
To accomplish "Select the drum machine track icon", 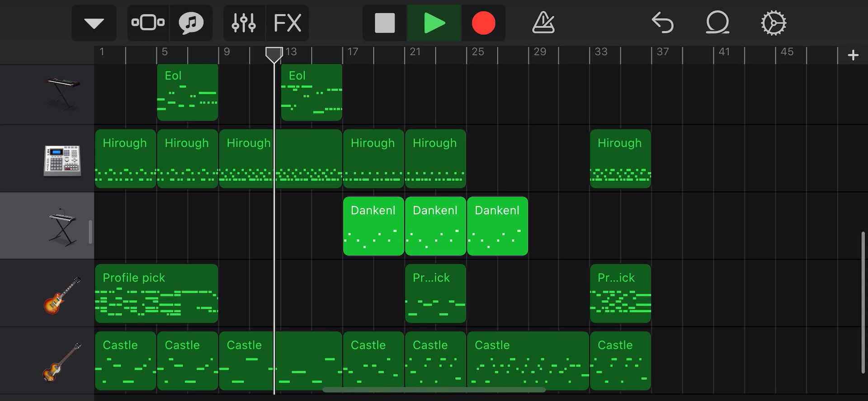I will point(62,161).
